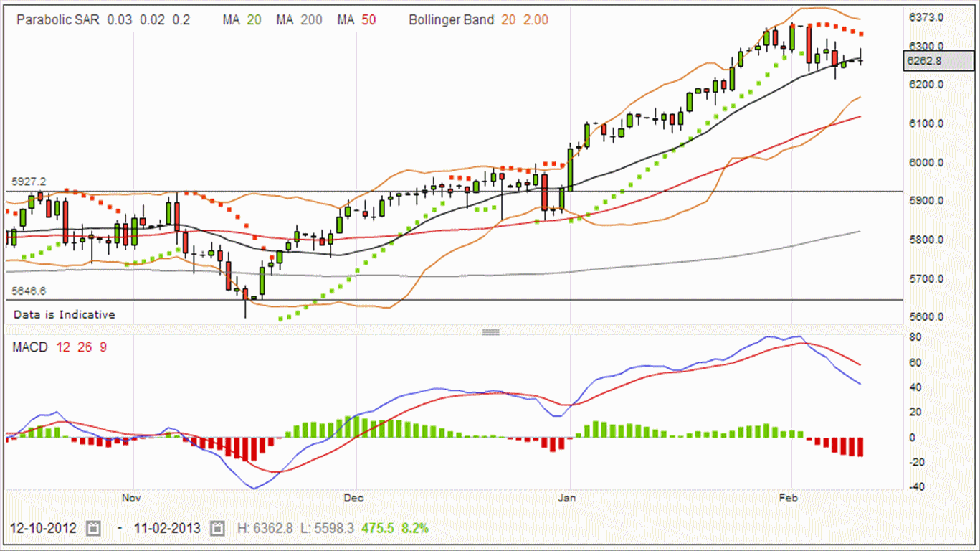The width and height of the screenshot is (980, 551).
Task: Click the 6373.0 price axis label
Action: pos(925,17)
